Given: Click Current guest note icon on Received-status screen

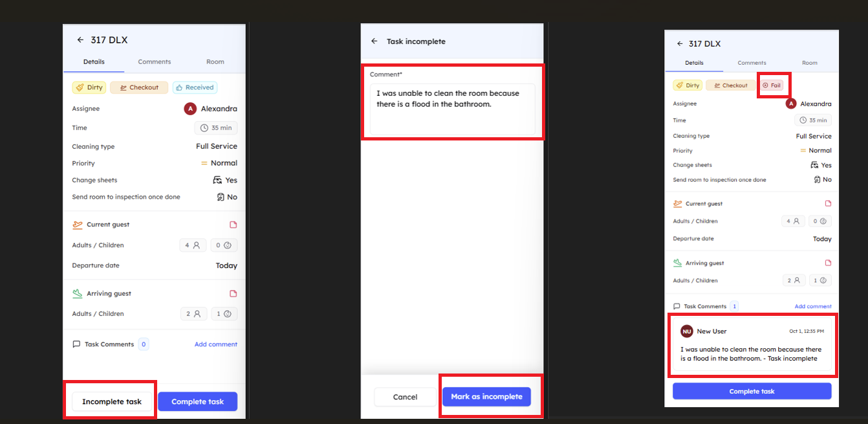Looking at the screenshot, I should 233,225.
